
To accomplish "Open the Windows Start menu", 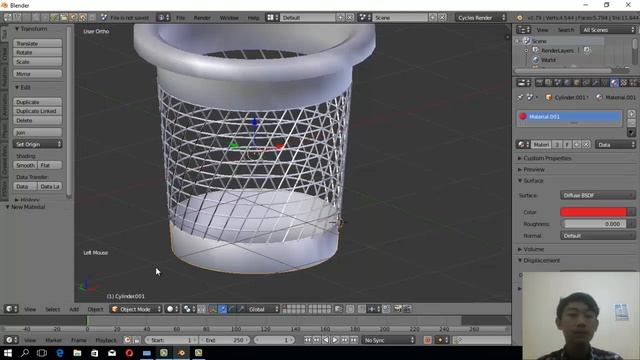I will pos(8,353).
